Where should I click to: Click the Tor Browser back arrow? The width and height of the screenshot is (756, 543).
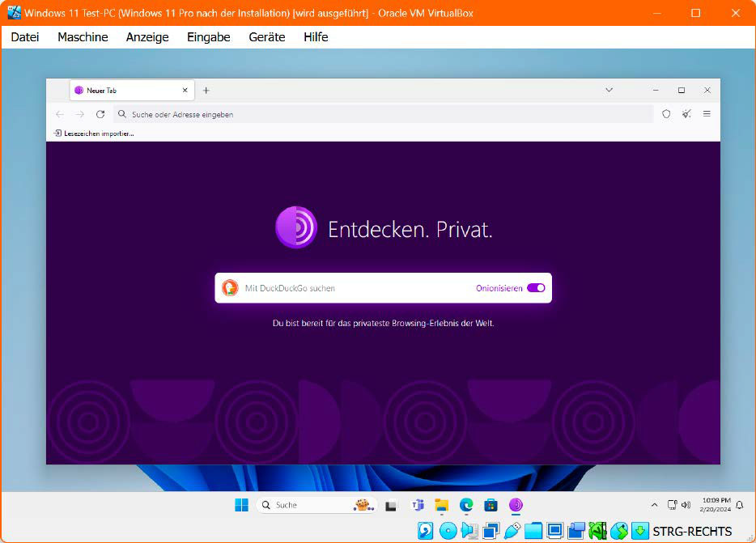[60, 114]
